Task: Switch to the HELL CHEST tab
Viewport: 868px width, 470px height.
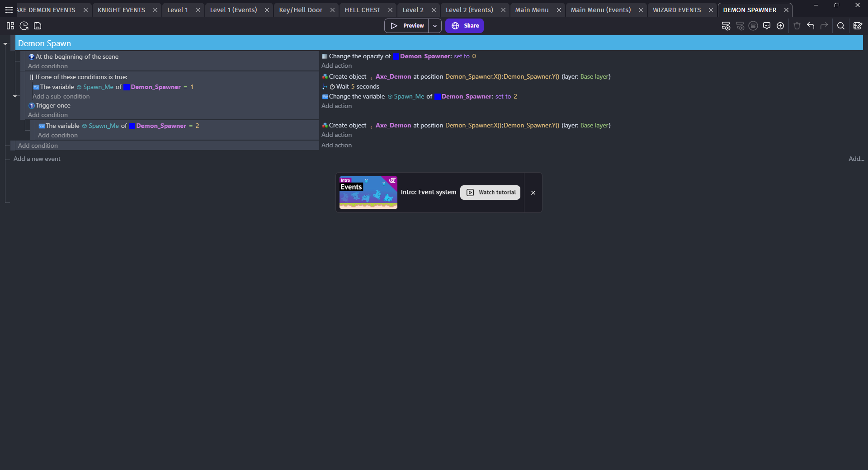Action: tap(362, 9)
